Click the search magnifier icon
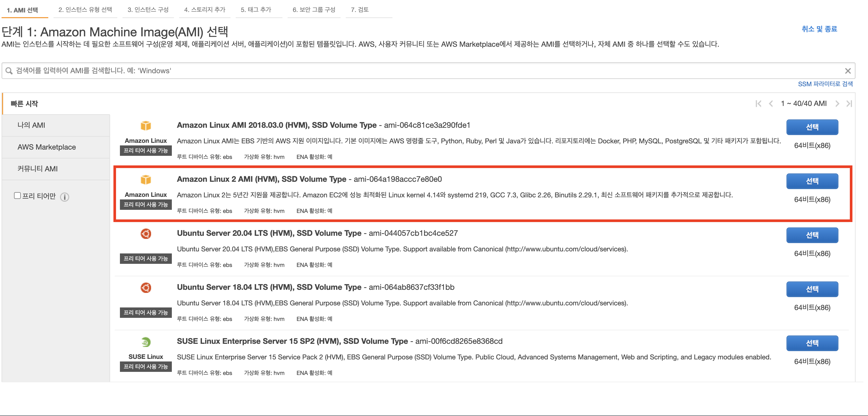Screen dimensions: 868x416 (9, 70)
